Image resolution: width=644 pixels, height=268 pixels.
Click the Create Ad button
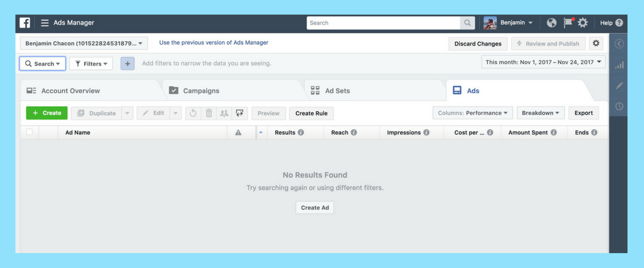click(314, 207)
